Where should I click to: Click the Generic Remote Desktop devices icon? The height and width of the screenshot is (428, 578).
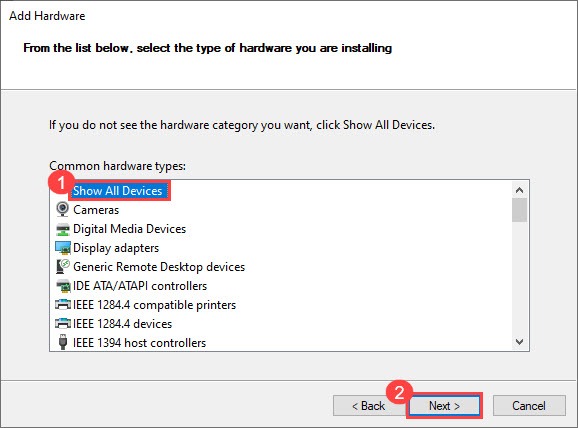coord(63,267)
